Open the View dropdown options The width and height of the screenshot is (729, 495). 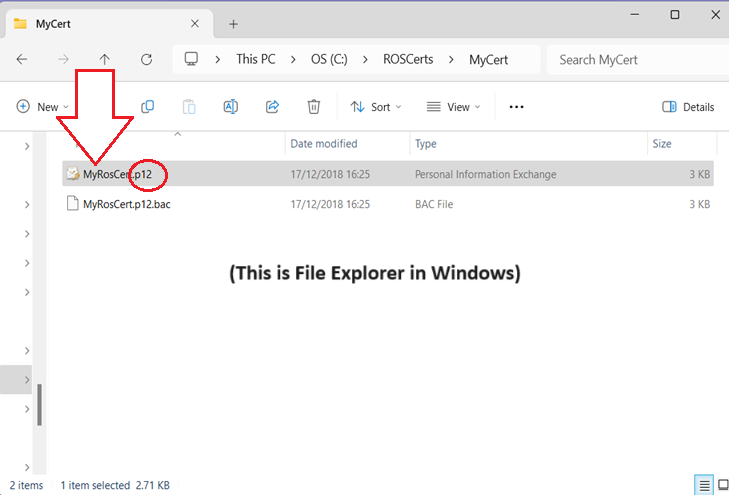pos(453,107)
